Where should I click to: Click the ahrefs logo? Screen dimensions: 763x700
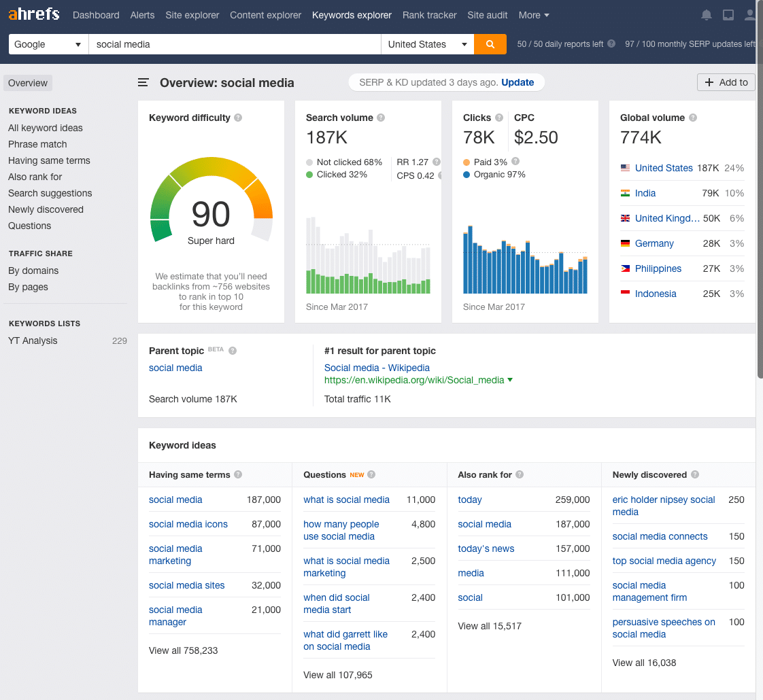pos(34,14)
